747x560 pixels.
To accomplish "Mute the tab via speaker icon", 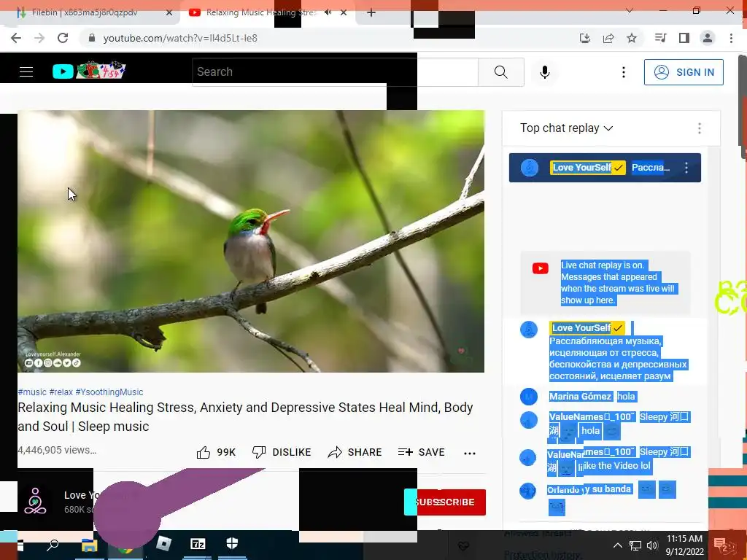I will [x=328, y=12].
